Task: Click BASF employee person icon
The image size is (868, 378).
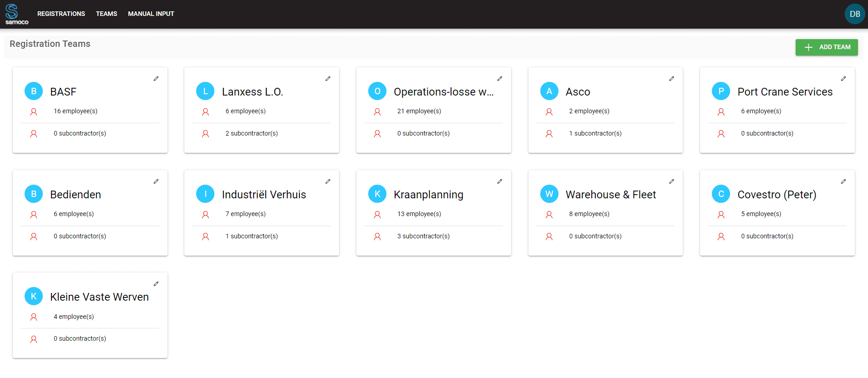Action: click(34, 112)
